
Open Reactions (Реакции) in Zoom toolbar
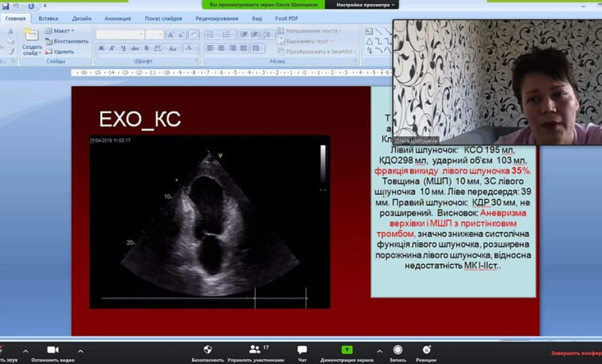pos(426,350)
